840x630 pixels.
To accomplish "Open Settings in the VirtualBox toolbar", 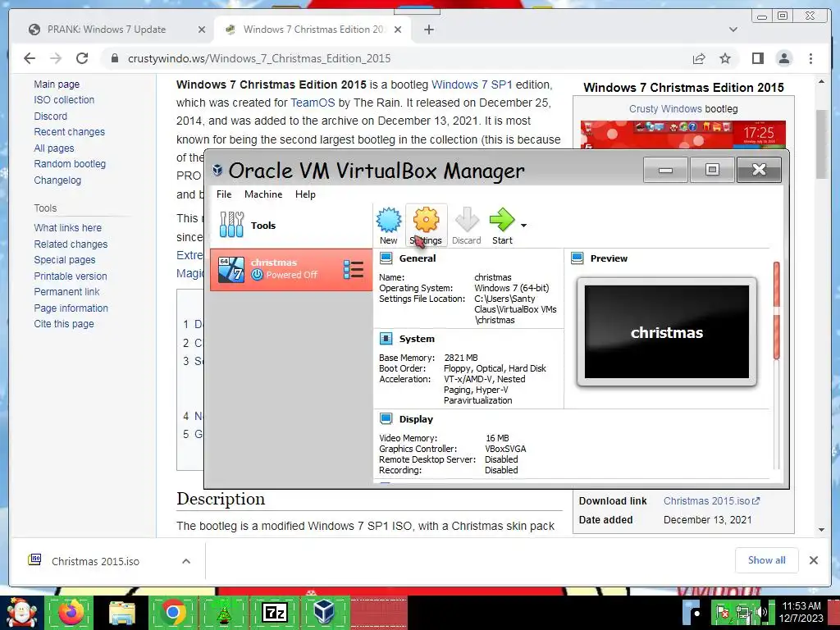I will click(426, 226).
